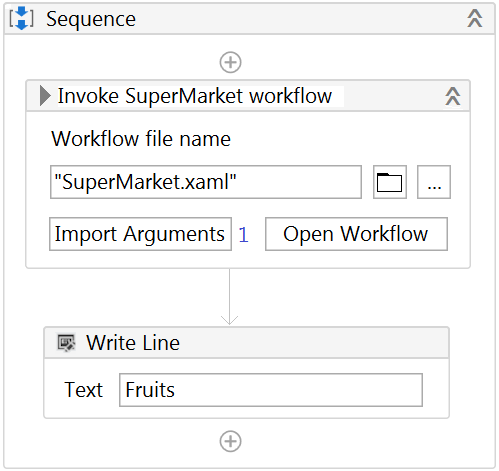The image size is (499, 471).
Task: Browse for workflow file with folder icon
Action: coord(390,182)
